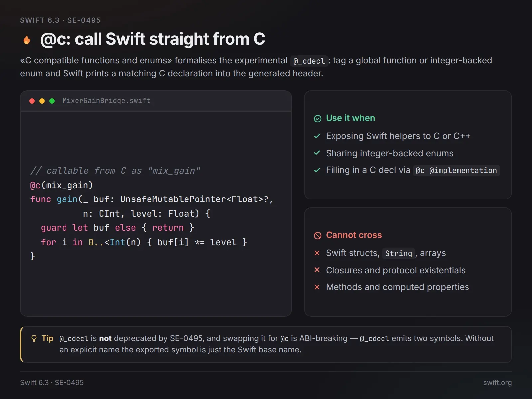Image resolution: width=532 pixels, height=399 pixels.
Task: Click the code comment 'callable from C as "mix_gain"'
Action: tap(115, 171)
